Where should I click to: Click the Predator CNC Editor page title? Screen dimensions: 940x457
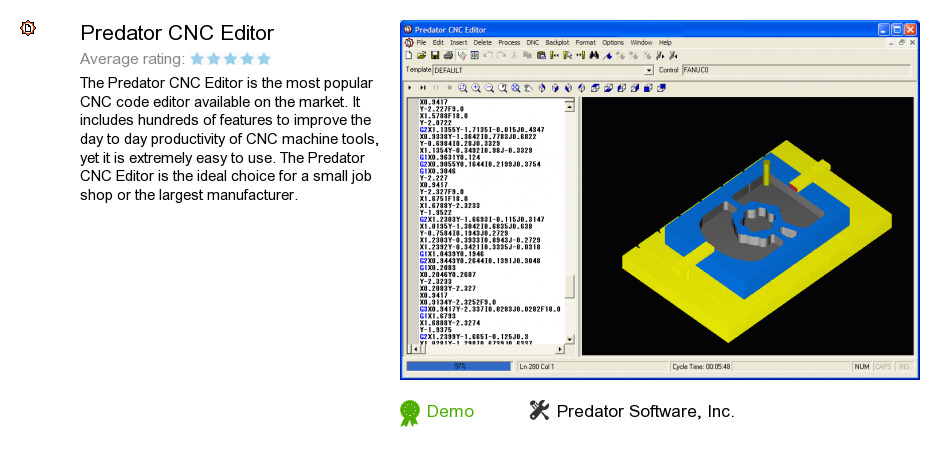pos(177,32)
